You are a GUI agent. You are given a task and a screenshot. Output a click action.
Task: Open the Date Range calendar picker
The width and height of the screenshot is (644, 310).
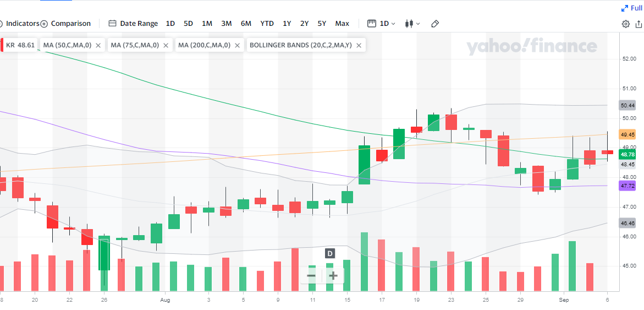tap(133, 24)
